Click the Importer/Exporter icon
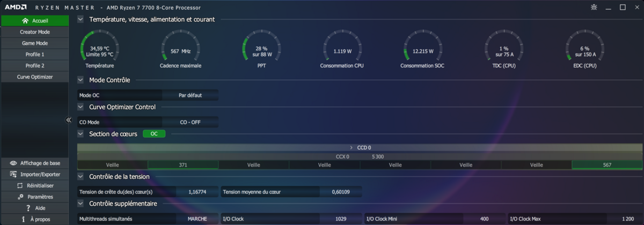The image size is (644, 225). tap(13, 174)
